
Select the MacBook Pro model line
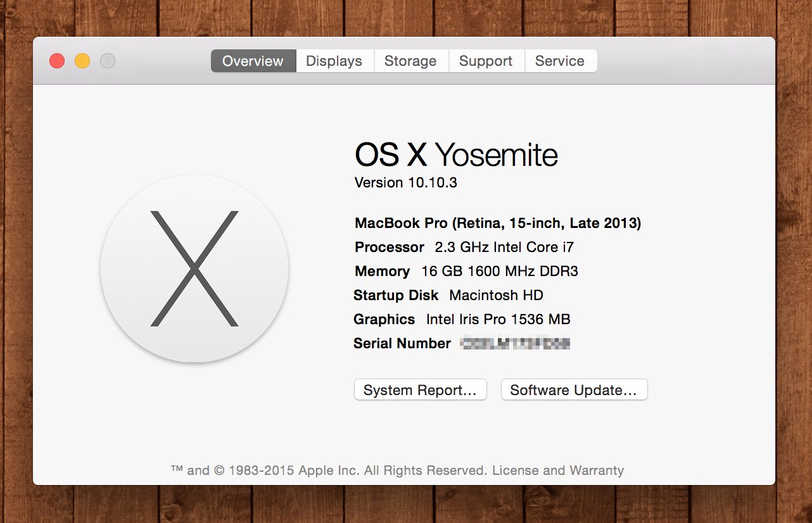[x=498, y=223]
